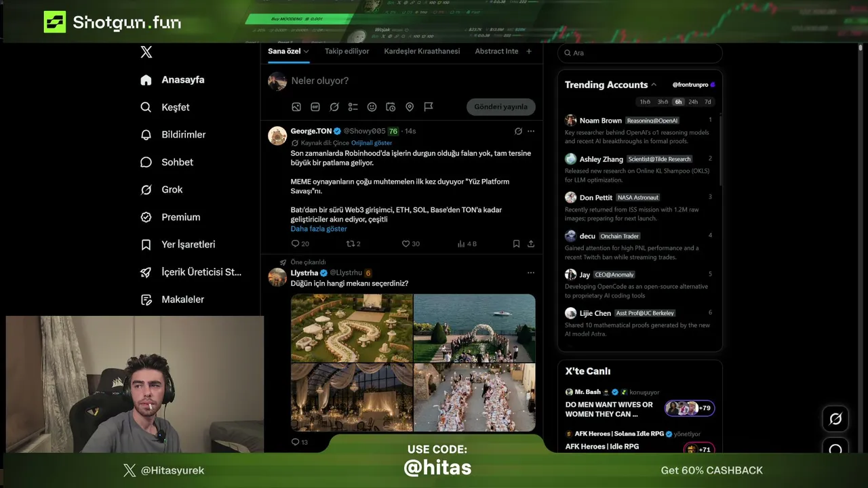Repost George.TON's post

pyautogui.click(x=353, y=244)
